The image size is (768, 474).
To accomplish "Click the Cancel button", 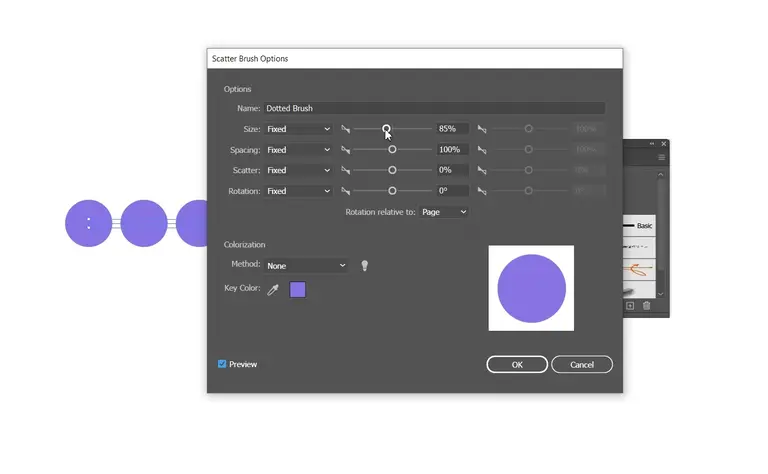I will [582, 364].
